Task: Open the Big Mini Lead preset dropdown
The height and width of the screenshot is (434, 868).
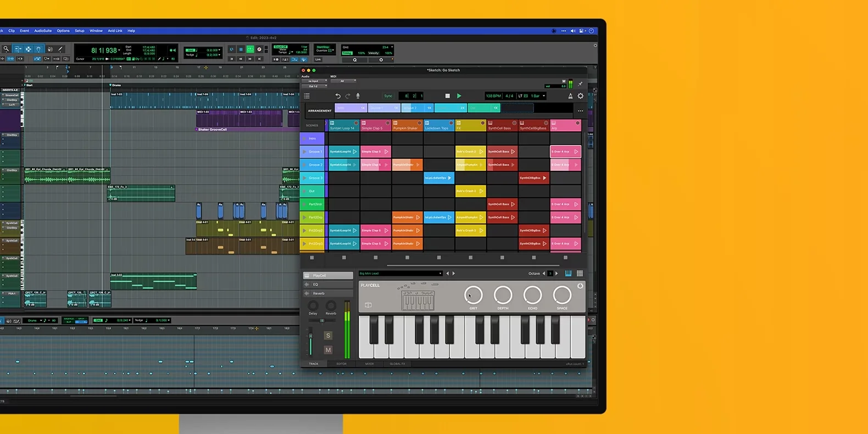Action: coord(400,274)
